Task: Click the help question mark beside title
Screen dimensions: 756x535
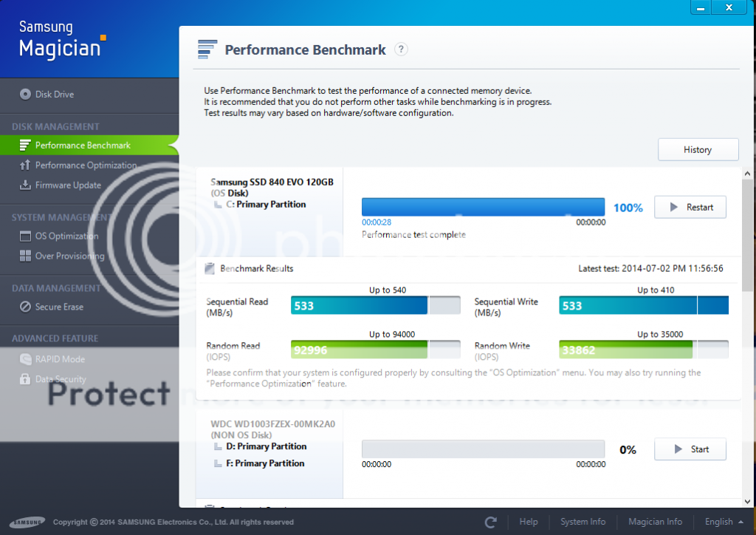Action: [x=401, y=50]
